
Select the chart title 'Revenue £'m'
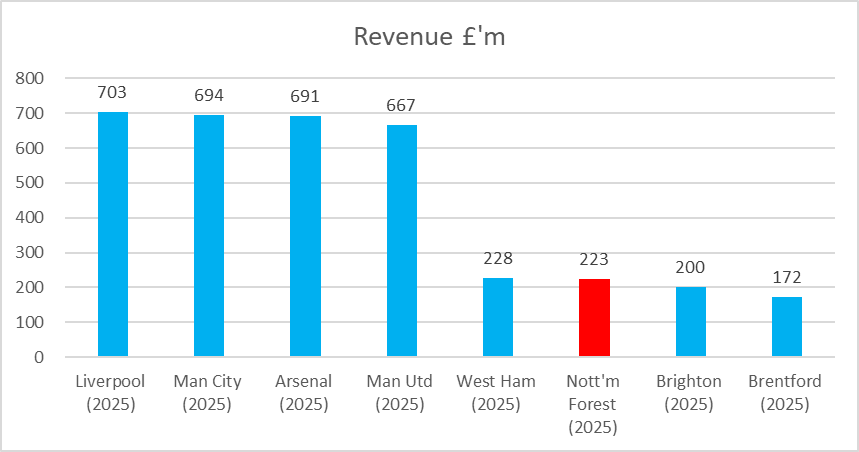[x=429, y=37]
